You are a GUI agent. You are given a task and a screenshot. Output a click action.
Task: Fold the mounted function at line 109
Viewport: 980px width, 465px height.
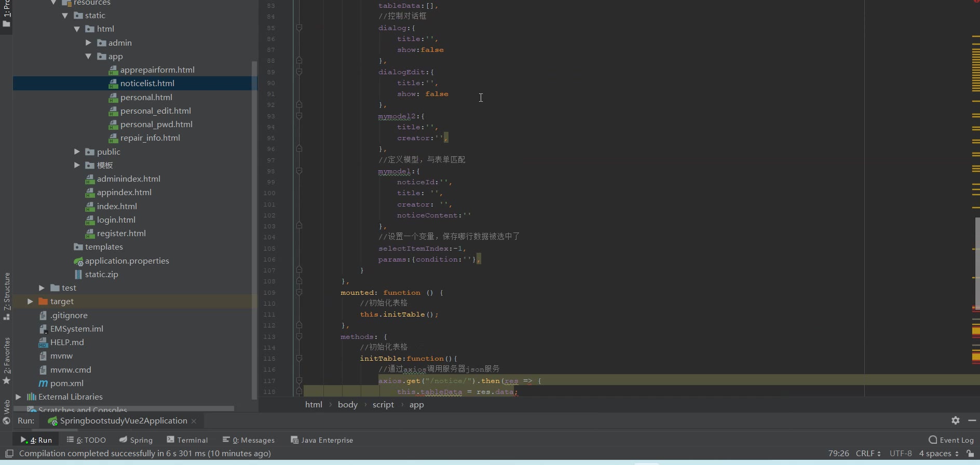point(299,292)
